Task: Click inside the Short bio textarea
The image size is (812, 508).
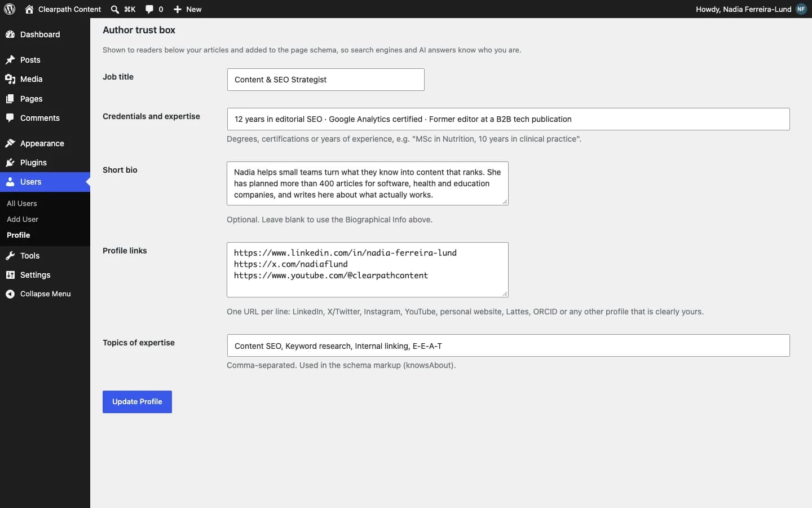Action: [x=368, y=183]
